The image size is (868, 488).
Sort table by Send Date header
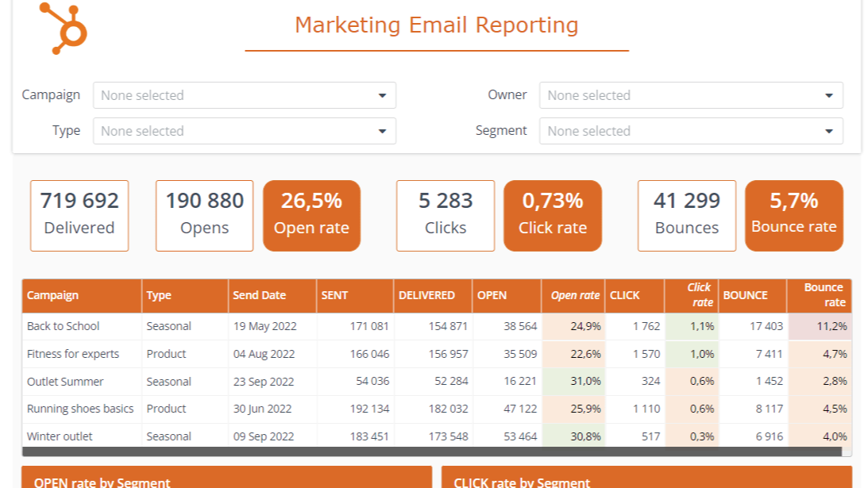click(x=260, y=295)
